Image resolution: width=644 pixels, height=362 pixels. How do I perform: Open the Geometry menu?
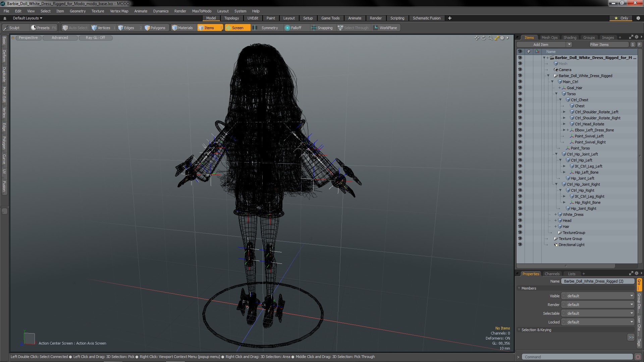click(77, 11)
